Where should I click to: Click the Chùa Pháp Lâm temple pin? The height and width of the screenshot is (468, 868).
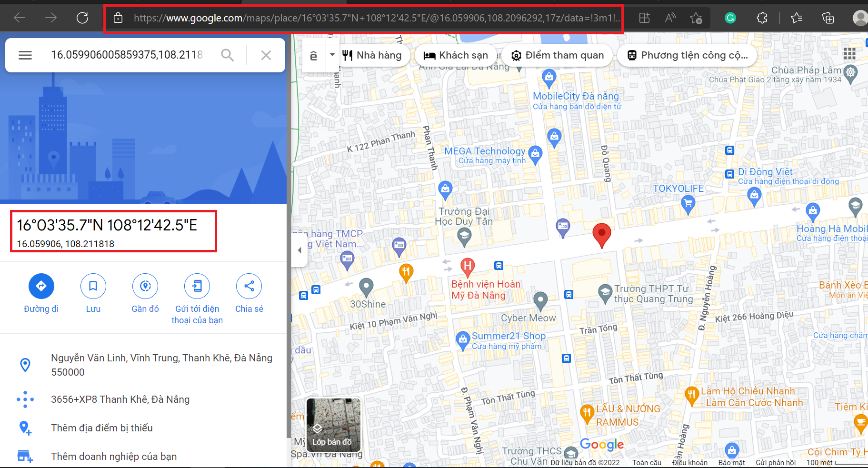pyautogui.click(x=850, y=74)
